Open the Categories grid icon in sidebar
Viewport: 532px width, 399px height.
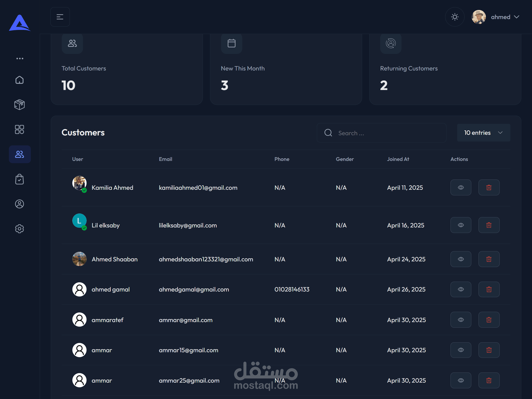point(20,129)
